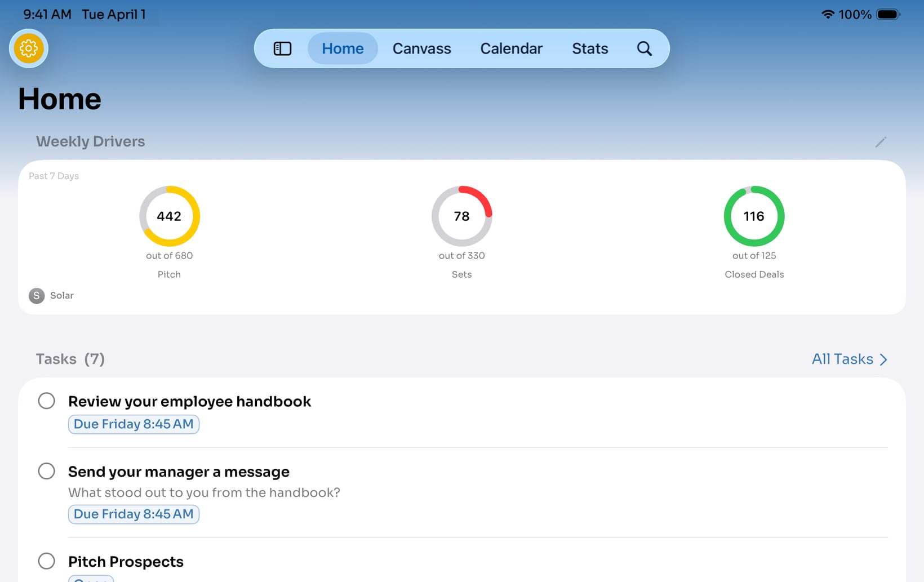The width and height of the screenshot is (924, 582).
Task: Check the Wi-Fi status icon
Action: click(x=828, y=14)
